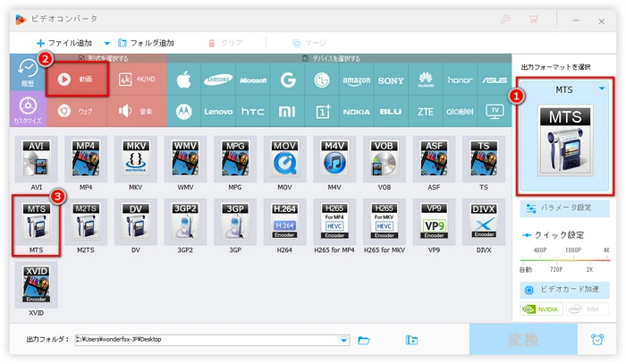Choose H265 for MP4 format
This screenshot has height=364, width=626.
click(x=334, y=222)
